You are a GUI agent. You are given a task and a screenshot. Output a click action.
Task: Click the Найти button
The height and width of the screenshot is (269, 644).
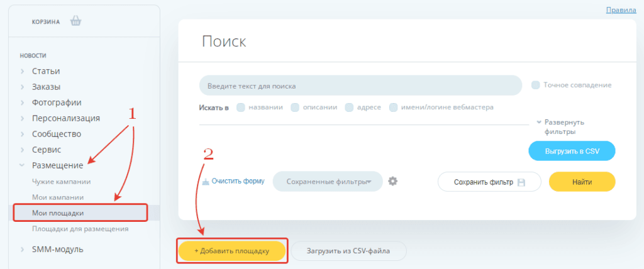(582, 182)
